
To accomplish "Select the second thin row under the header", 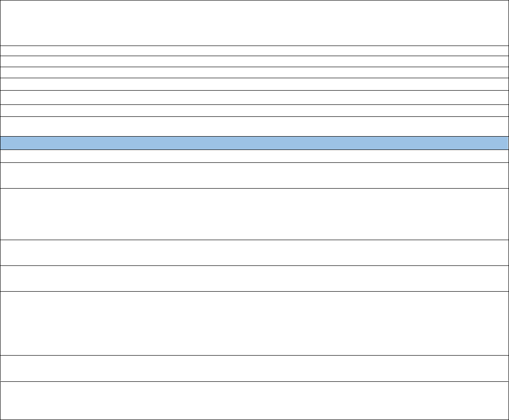I will click(x=254, y=61).
